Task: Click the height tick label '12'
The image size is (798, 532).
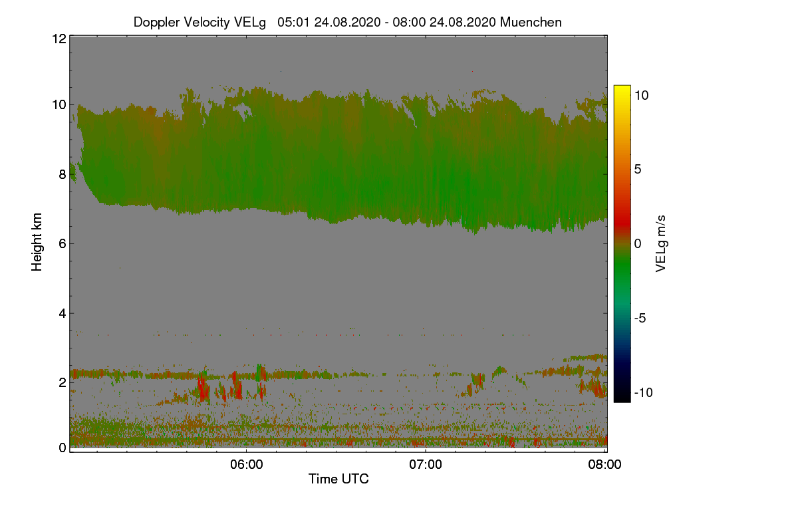Action: pos(59,39)
